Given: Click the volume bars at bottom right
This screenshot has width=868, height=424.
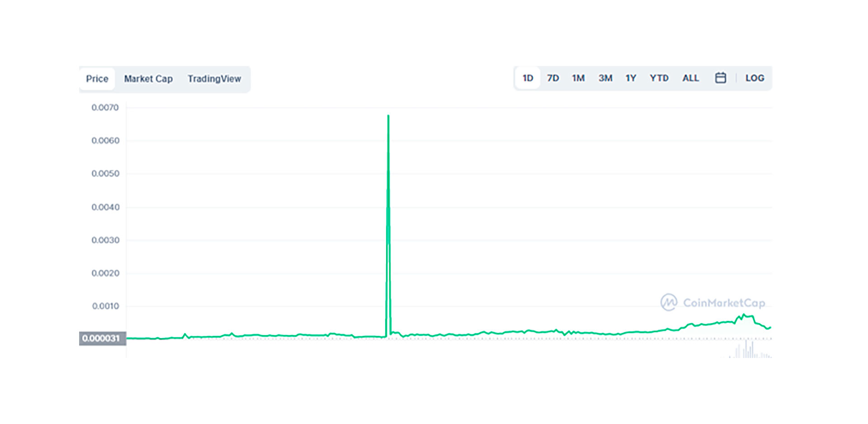Looking at the screenshot, I should tap(748, 351).
